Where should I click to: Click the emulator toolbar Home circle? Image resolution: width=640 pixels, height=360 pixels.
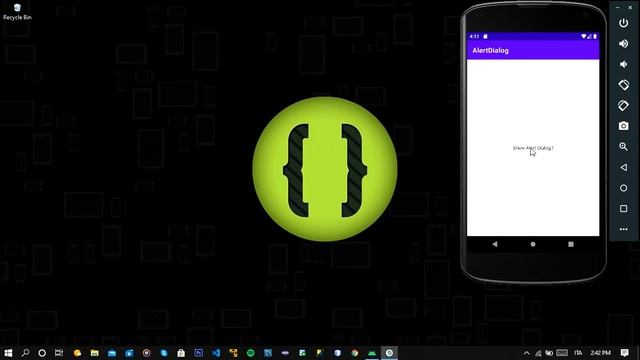[623, 188]
